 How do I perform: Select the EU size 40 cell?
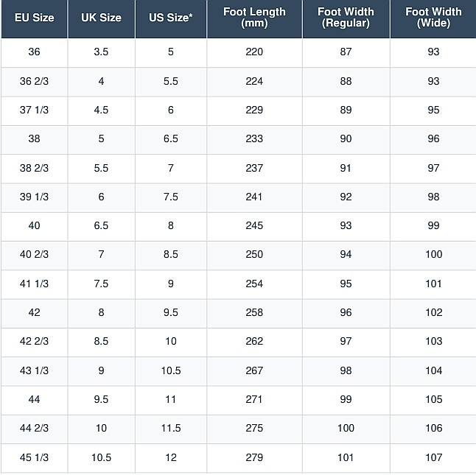click(x=35, y=225)
